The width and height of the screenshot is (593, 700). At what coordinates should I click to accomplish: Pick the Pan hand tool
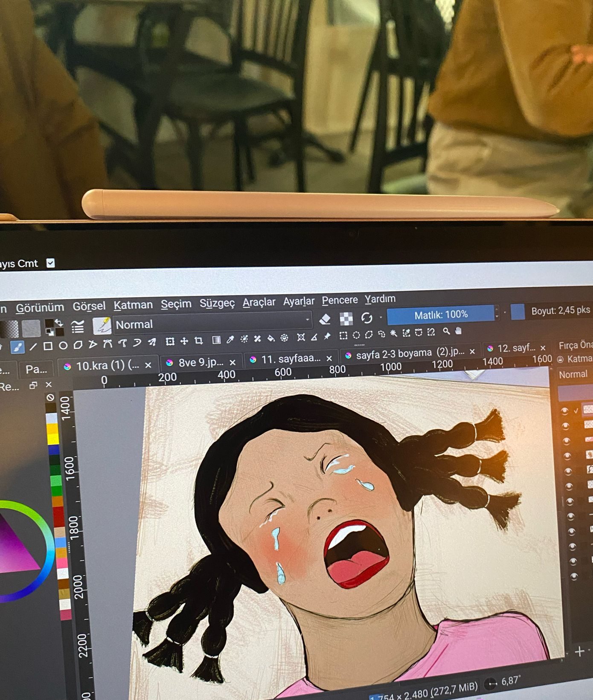[x=459, y=331]
